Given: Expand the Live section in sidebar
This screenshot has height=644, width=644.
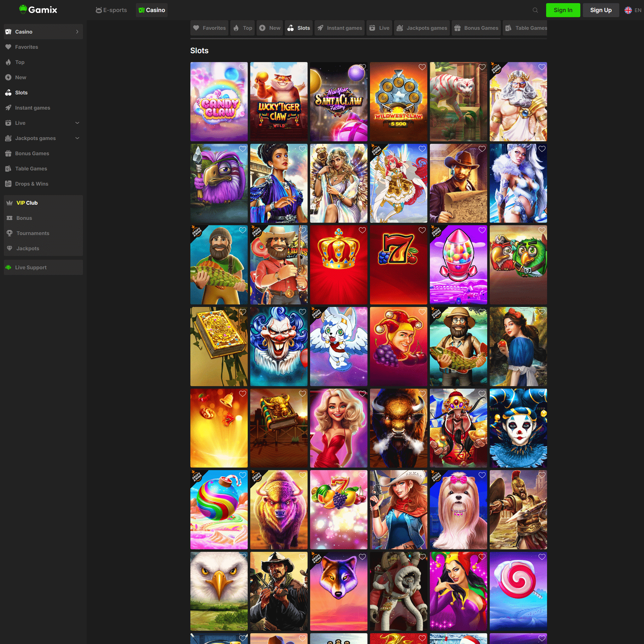Looking at the screenshot, I should 77,123.
